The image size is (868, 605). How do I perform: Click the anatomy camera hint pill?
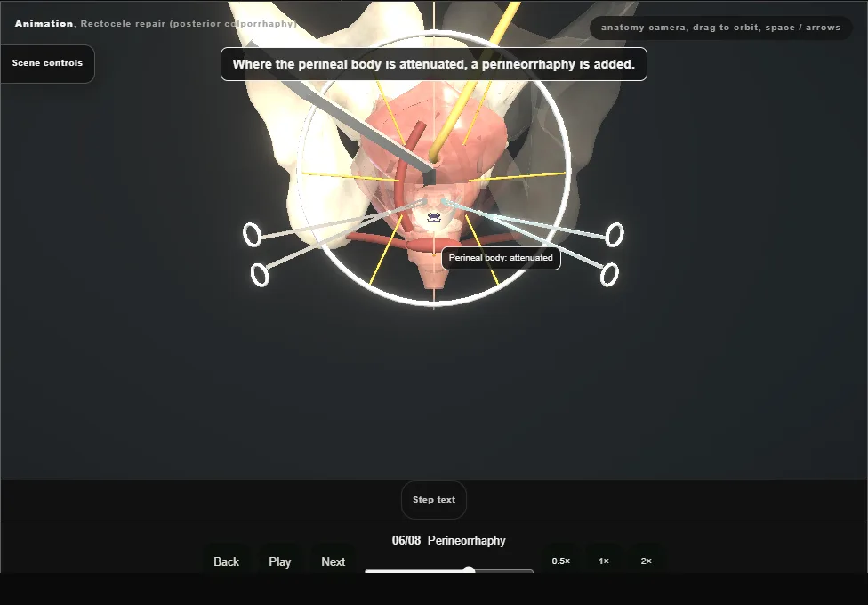coord(720,28)
